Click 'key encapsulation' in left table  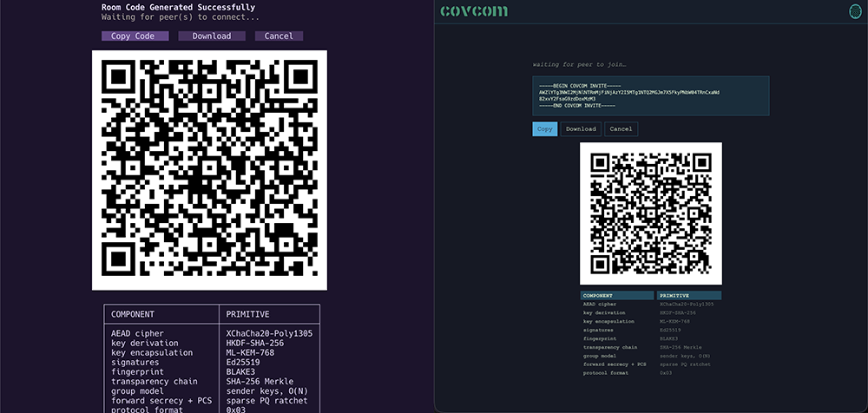152,352
